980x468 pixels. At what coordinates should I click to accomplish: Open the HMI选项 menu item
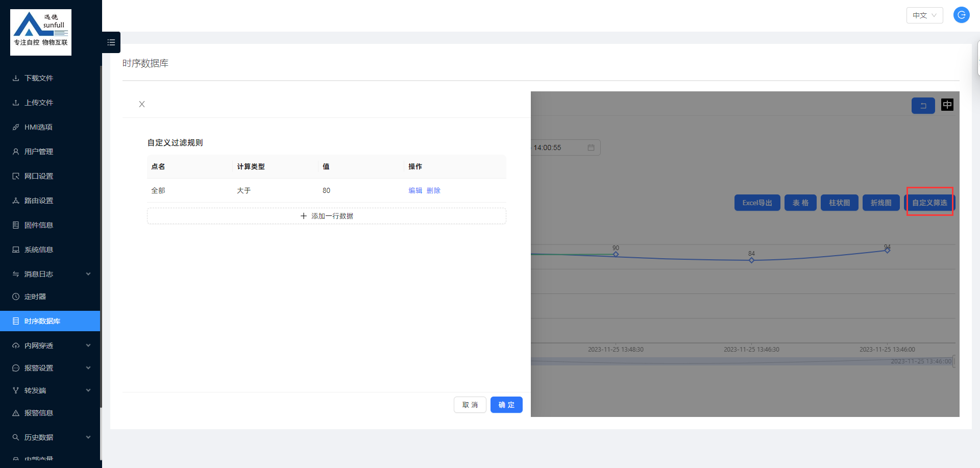click(x=38, y=127)
